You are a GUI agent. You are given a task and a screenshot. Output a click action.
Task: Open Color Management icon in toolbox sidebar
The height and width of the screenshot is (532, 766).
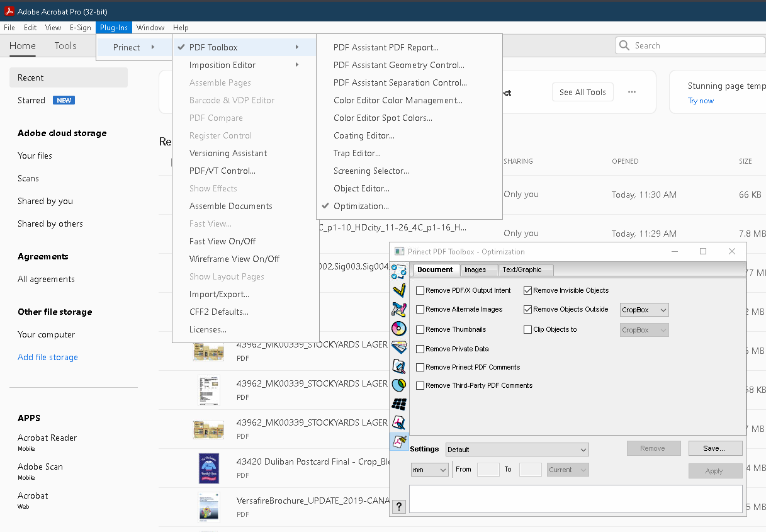pos(399,328)
